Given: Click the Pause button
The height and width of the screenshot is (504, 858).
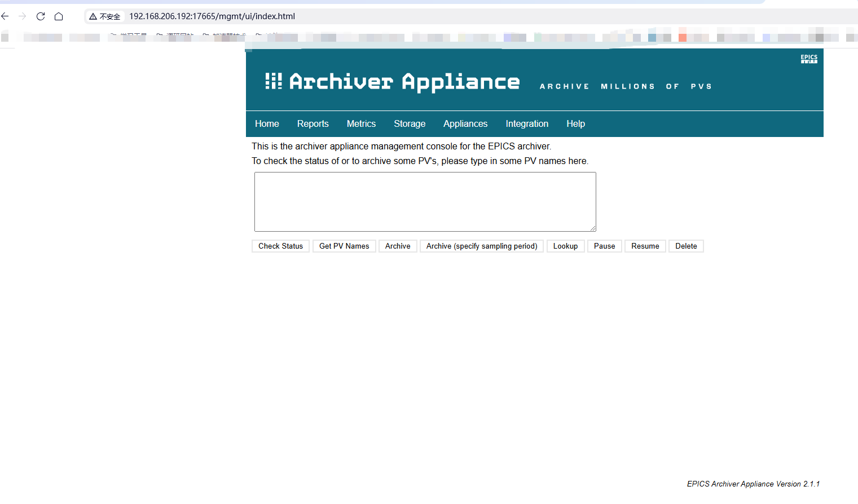Looking at the screenshot, I should point(604,246).
